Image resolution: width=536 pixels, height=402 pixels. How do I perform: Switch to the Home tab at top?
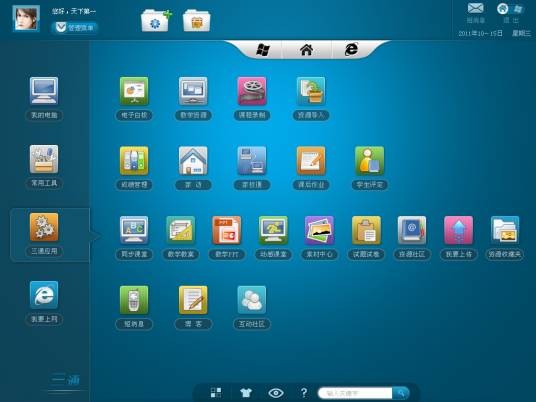coord(307,50)
